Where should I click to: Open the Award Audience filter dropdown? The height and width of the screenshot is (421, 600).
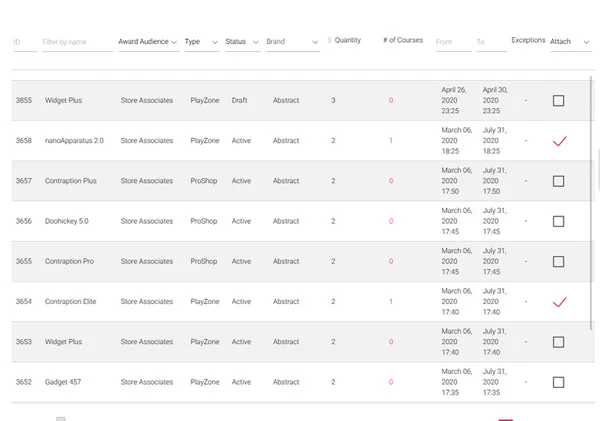pos(148,42)
